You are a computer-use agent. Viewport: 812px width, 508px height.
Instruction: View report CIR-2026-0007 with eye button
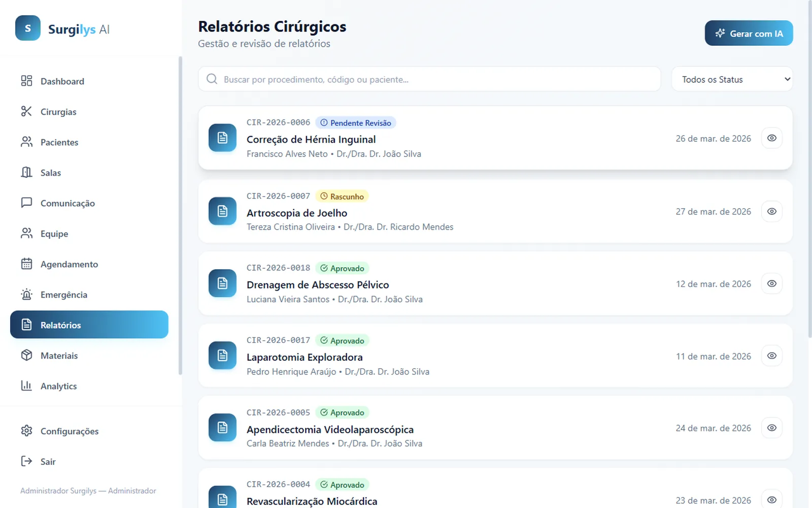tap(771, 211)
